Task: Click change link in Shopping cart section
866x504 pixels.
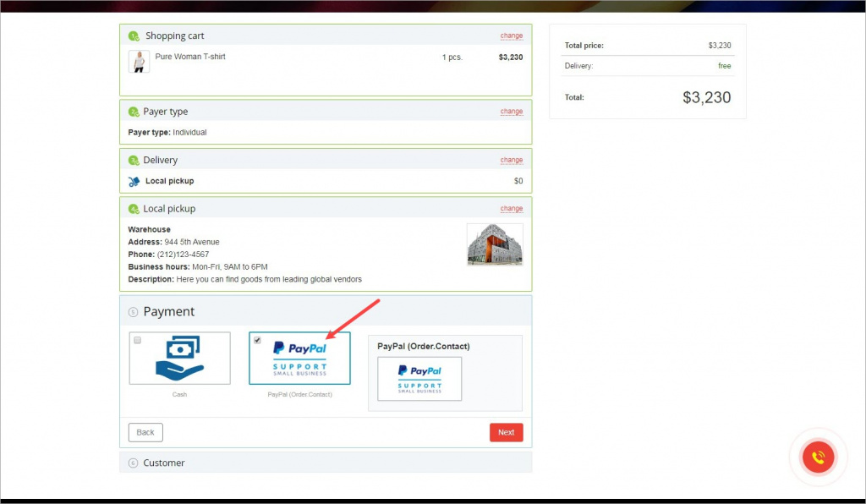Action: (x=512, y=36)
